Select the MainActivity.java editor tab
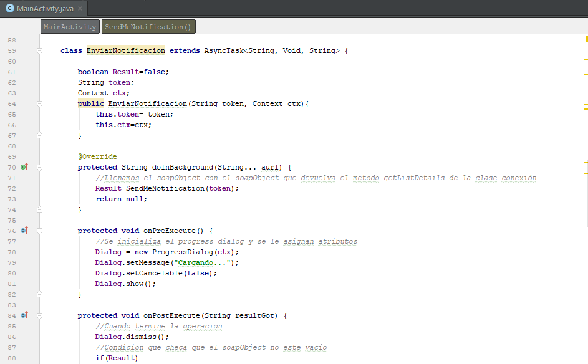Viewport: 588px width, 364px height. pos(44,8)
